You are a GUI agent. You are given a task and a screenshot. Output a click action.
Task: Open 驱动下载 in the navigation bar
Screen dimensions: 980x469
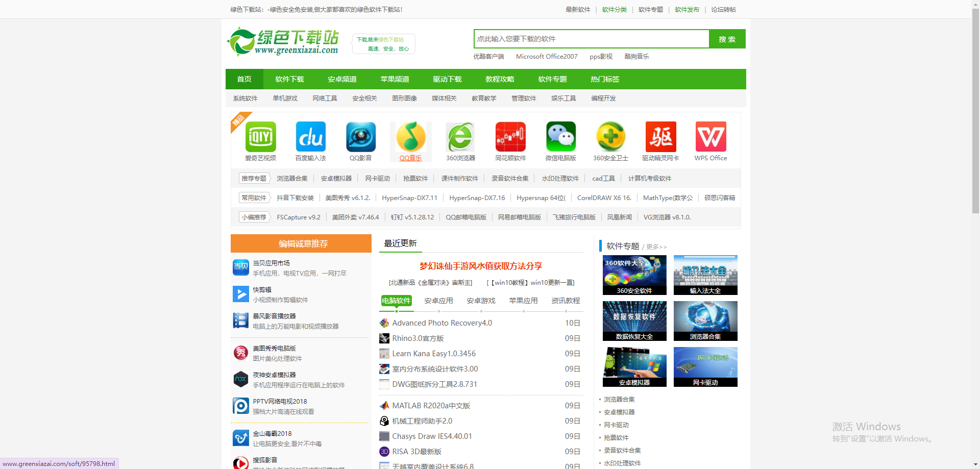click(x=447, y=79)
